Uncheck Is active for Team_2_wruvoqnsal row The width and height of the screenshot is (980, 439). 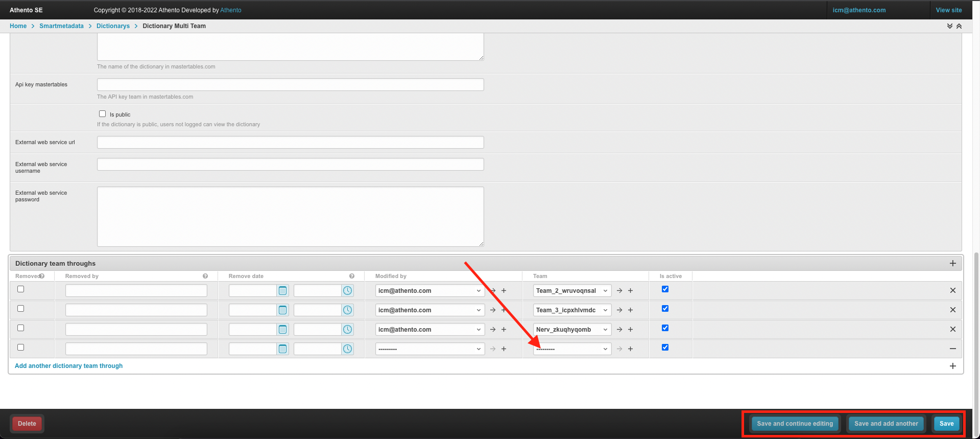pyautogui.click(x=665, y=289)
